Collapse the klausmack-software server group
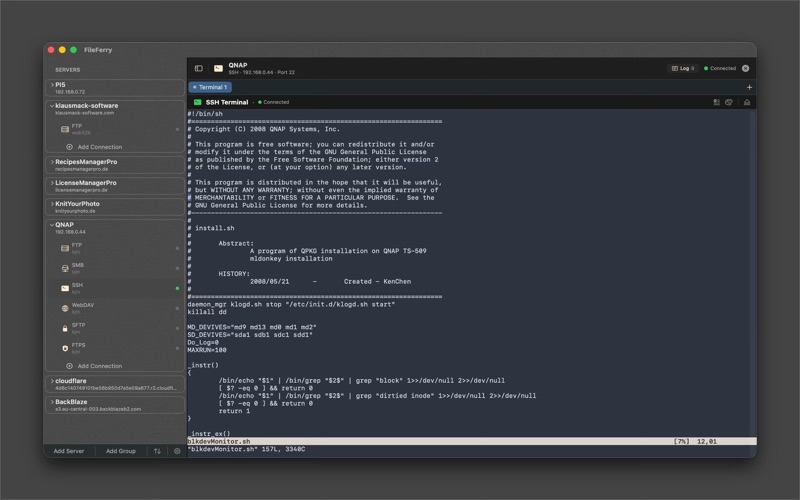This screenshot has height=500, width=800. click(x=52, y=106)
